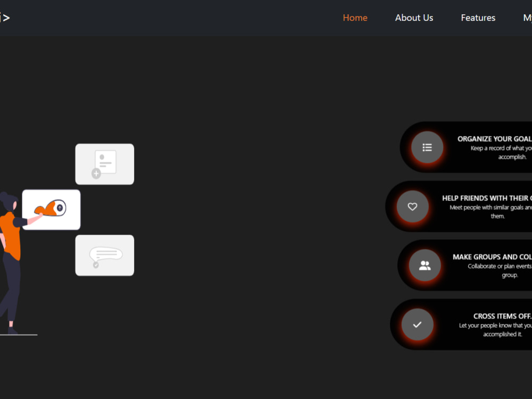Select the orange cloud upload card

pyautogui.click(x=51, y=210)
